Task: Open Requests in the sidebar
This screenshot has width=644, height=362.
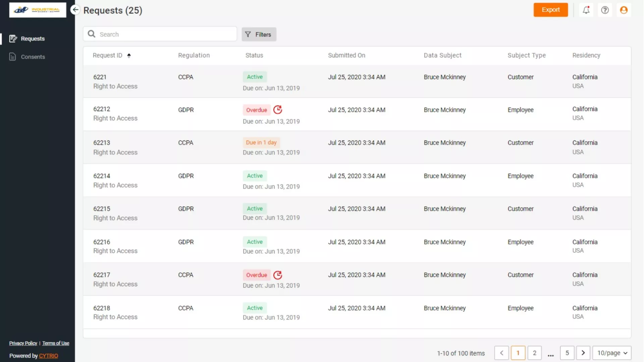Action: click(x=33, y=39)
